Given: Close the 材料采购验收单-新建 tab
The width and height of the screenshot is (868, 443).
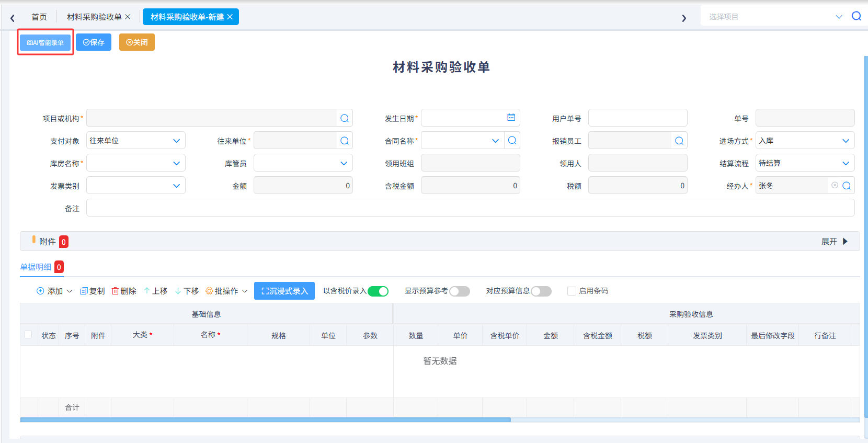Looking at the screenshot, I should click(230, 17).
